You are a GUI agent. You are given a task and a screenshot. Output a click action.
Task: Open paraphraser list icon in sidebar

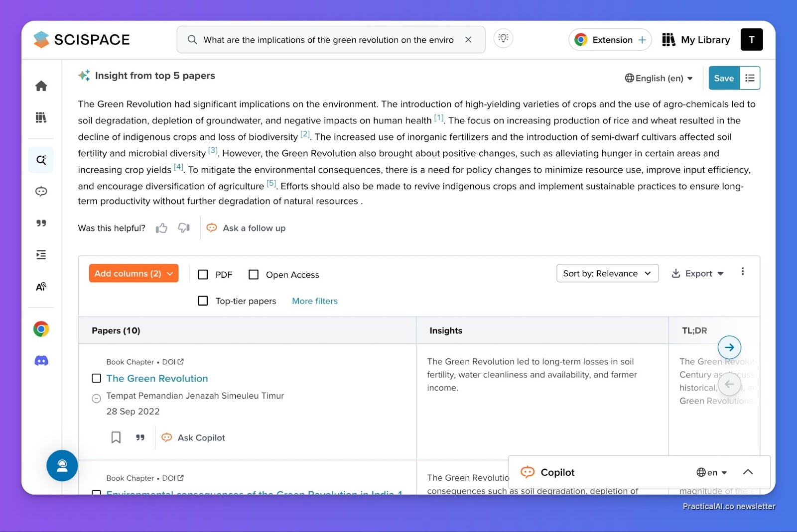coord(41,255)
